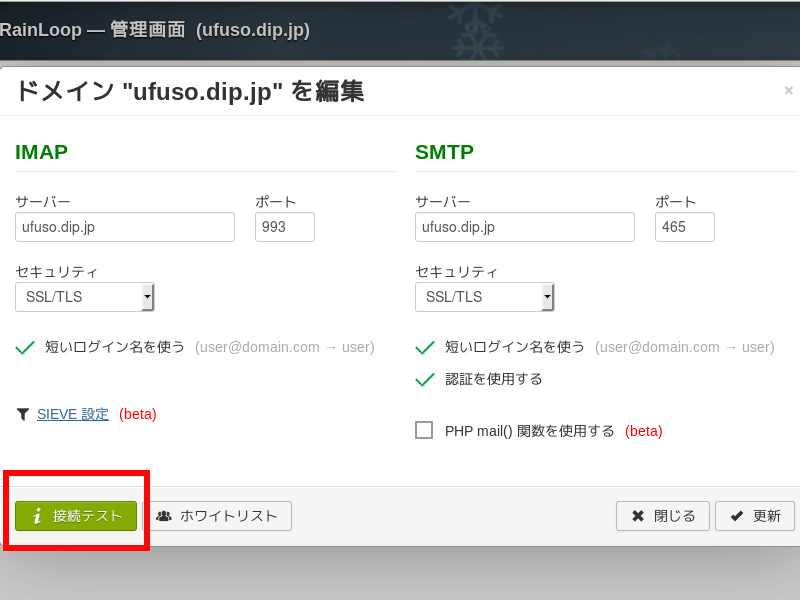Click the X icon on 閉じる button
Viewport: 800px width, 600px height.
[638, 516]
